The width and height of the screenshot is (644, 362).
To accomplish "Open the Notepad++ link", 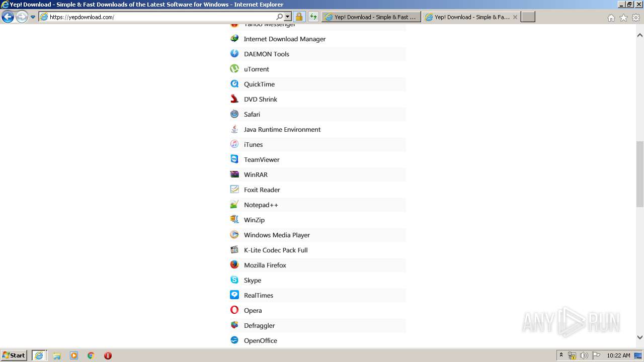I will 261,205.
